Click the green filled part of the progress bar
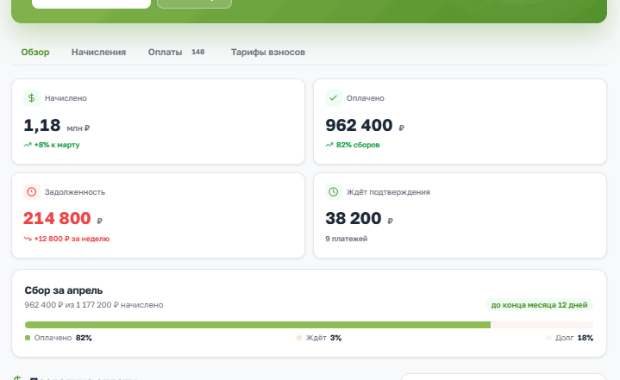The width and height of the screenshot is (620, 380). 258,325
